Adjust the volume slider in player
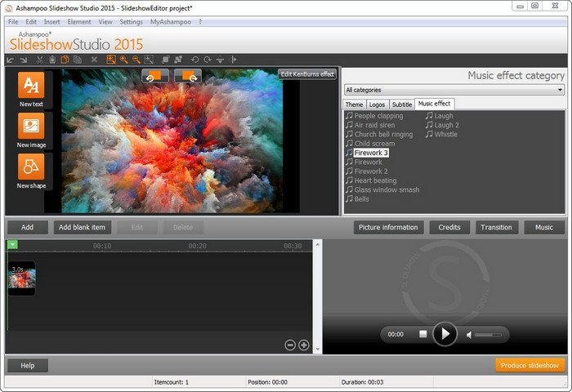572x392 pixels. pyautogui.click(x=488, y=335)
